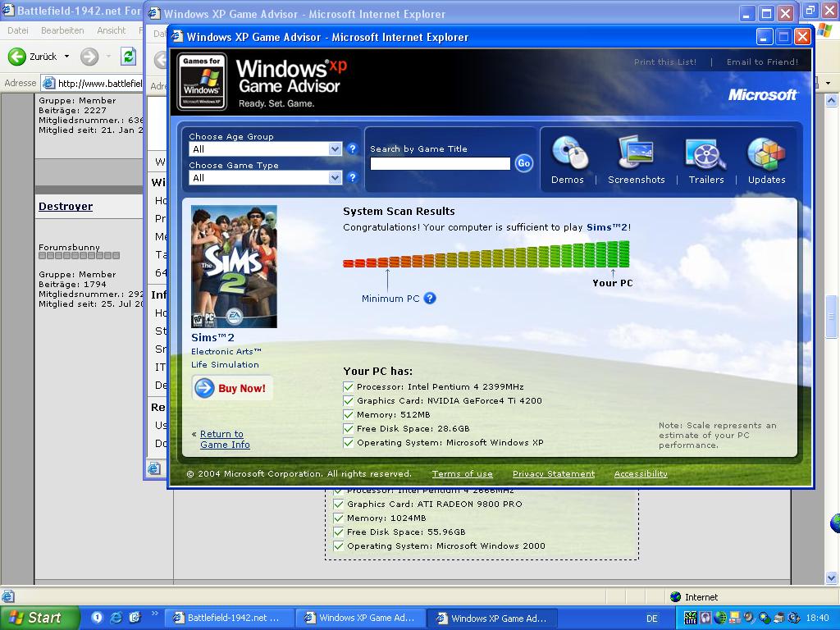Toggle the ATI RADEON 9800 PRO checkbox

(338, 504)
